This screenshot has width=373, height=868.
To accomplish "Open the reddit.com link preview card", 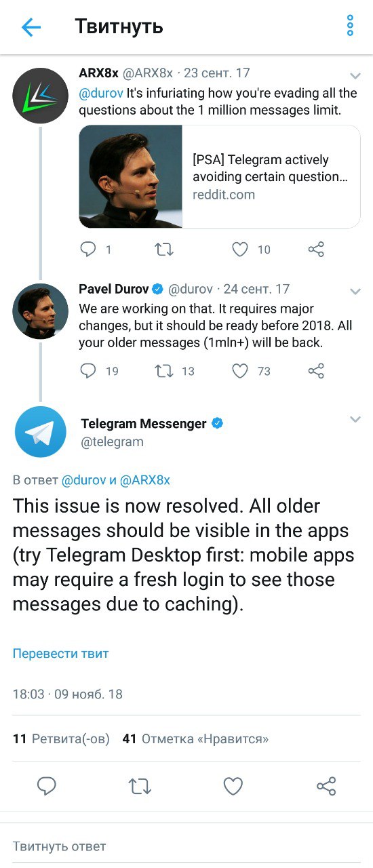I will click(220, 176).
